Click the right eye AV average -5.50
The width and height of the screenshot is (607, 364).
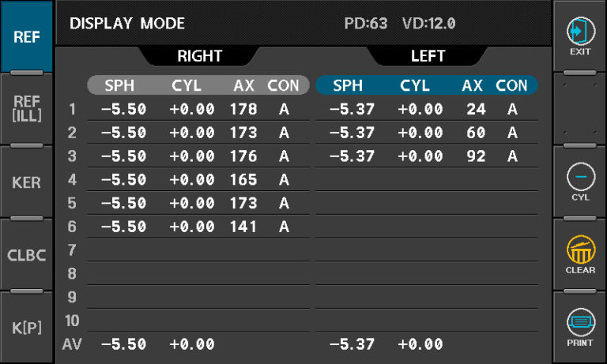[124, 344]
